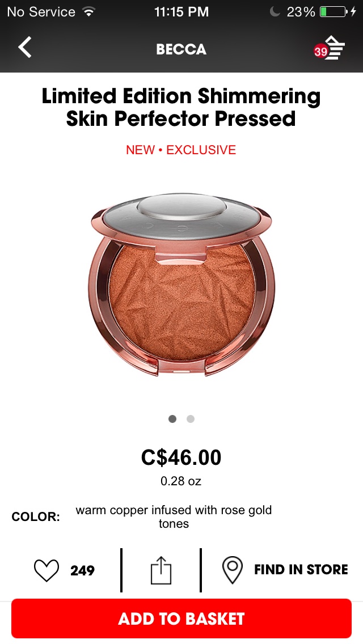Tap the heart icon to love the product
This screenshot has width=363, height=644.
pyautogui.click(x=46, y=570)
